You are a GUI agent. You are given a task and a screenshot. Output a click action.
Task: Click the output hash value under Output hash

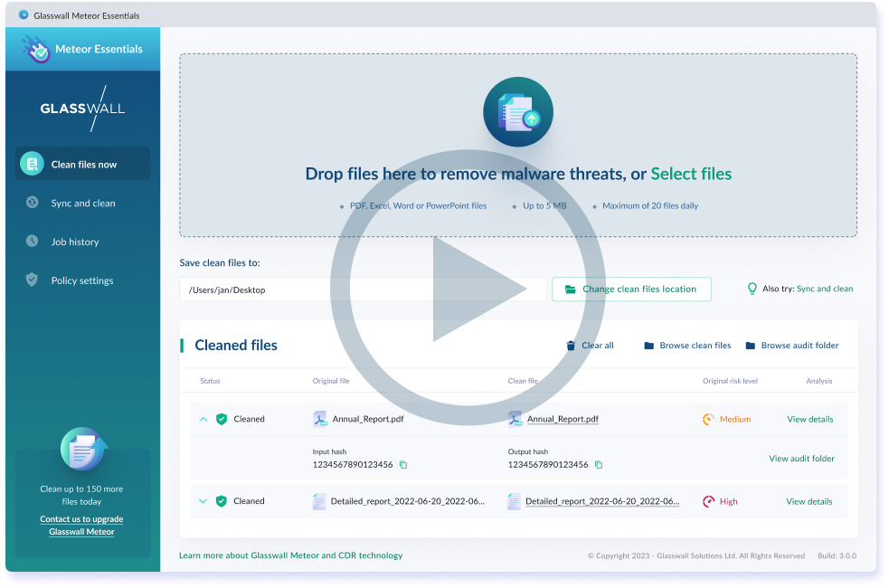(548, 464)
